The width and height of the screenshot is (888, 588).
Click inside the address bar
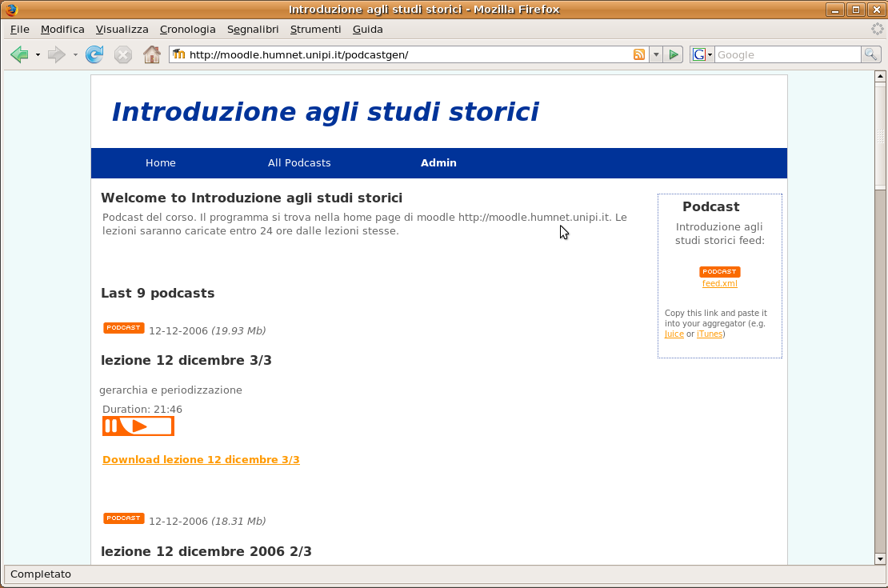400,54
